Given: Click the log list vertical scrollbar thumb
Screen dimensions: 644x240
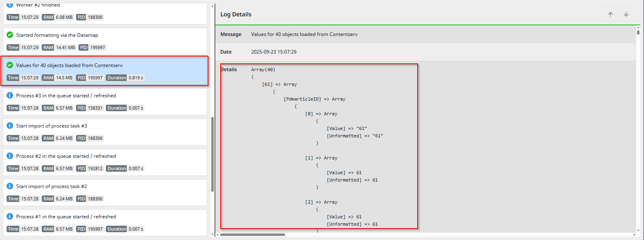Looking at the screenshot, I should (212, 155).
